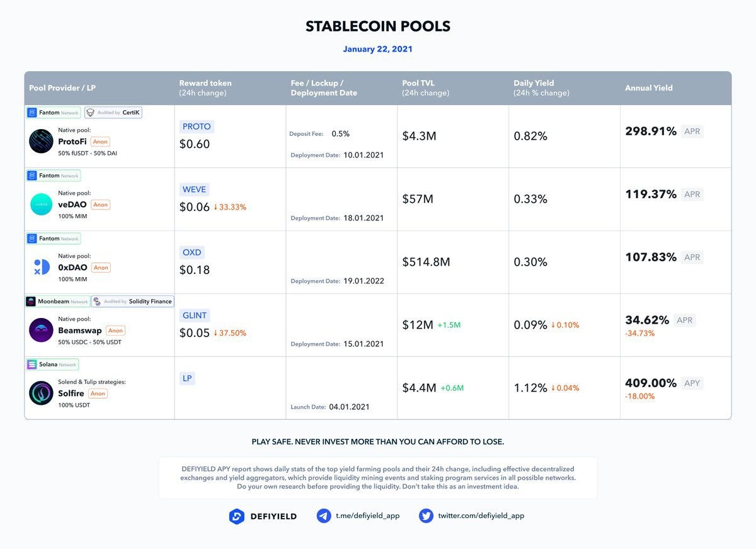Click the 33.33% WEVE price drop
756x549 pixels.
pos(230,207)
